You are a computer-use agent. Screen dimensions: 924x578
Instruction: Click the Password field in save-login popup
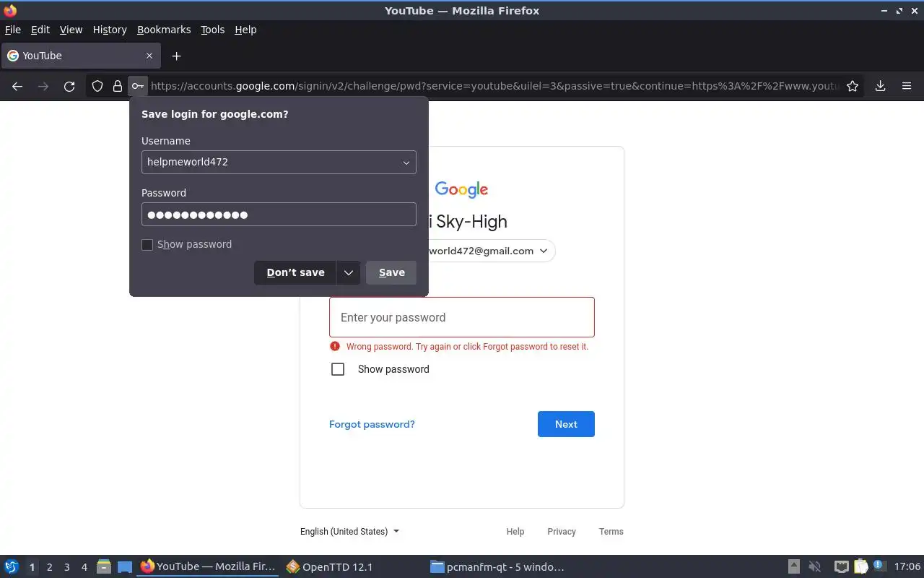click(279, 215)
